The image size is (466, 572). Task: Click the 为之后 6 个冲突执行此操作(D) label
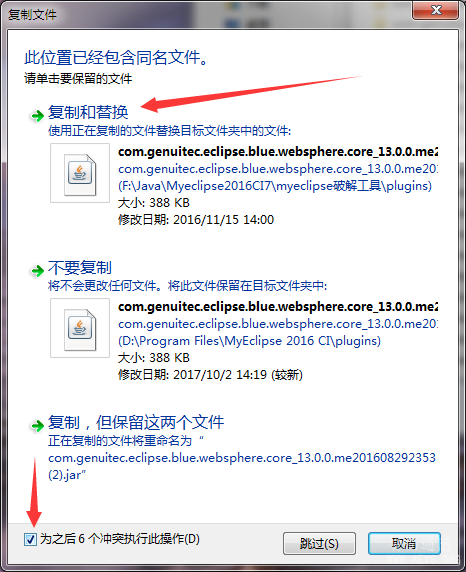click(120, 539)
